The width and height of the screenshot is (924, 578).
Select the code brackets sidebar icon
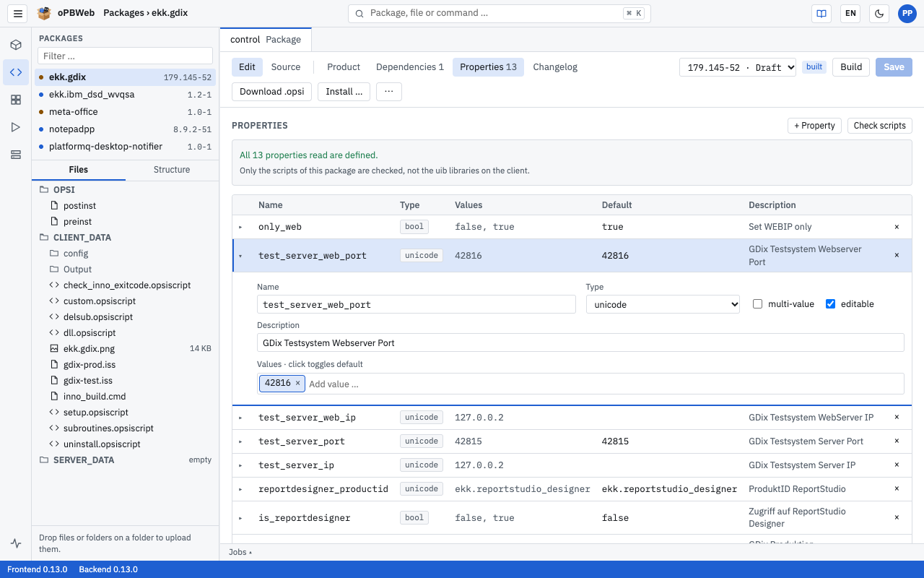click(16, 72)
